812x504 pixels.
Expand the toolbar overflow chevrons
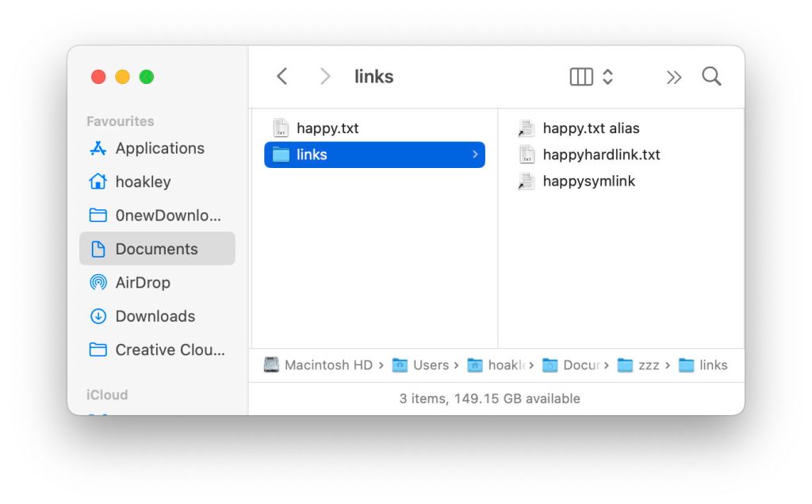tap(673, 77)
